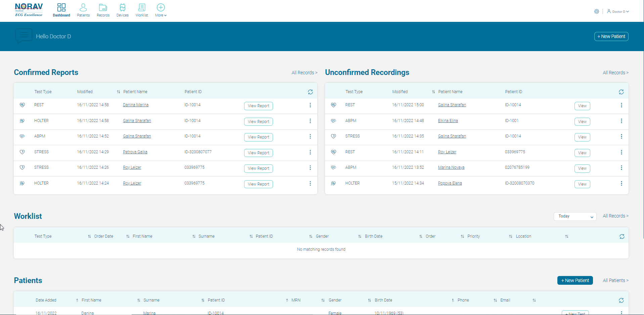Viewport: 644px width, 315px height.
Task: Open the Records nav icon
Action: (103, 10)
